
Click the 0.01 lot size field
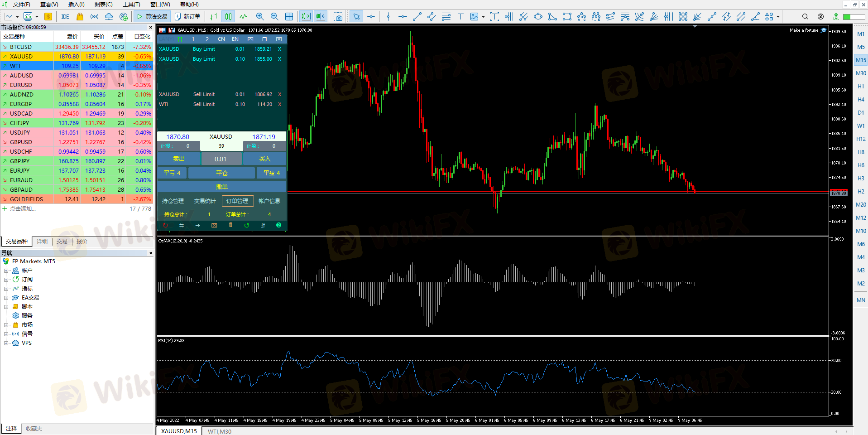click(x=221, y=159)
